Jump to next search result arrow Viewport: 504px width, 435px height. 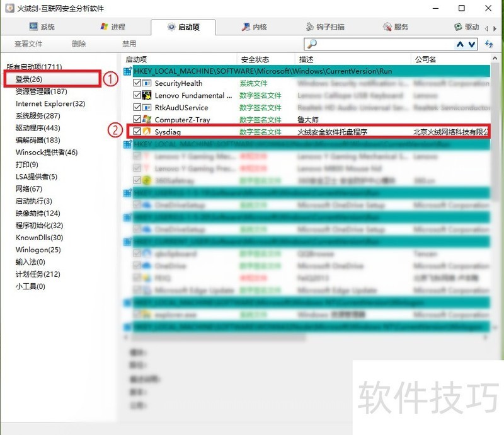[x=471, y=44]
